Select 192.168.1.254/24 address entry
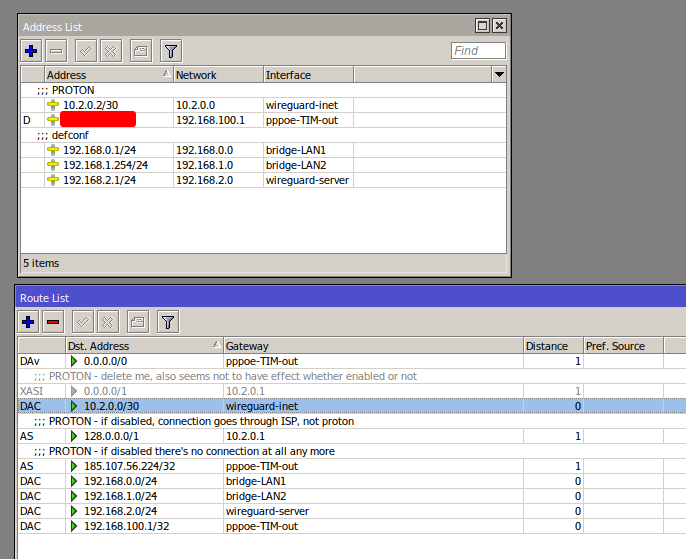Screen dimensions: 686x559 pyautogui.click(x=105, y=165)
